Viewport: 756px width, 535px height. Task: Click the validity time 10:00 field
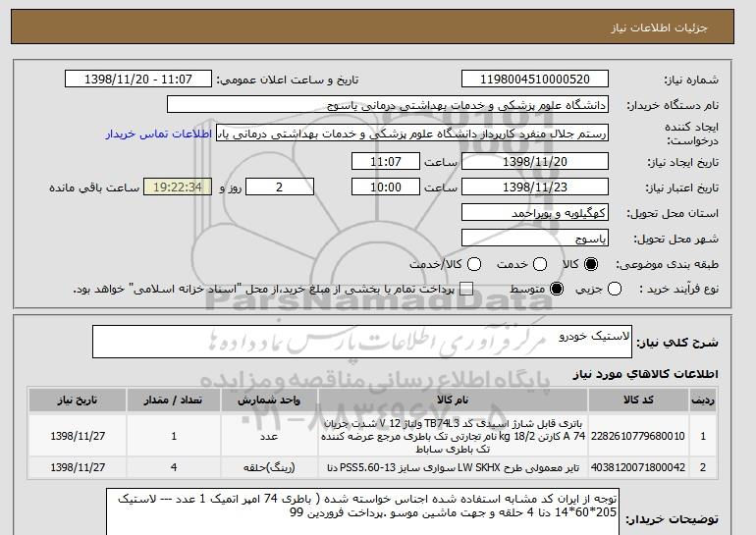[386, 187]
